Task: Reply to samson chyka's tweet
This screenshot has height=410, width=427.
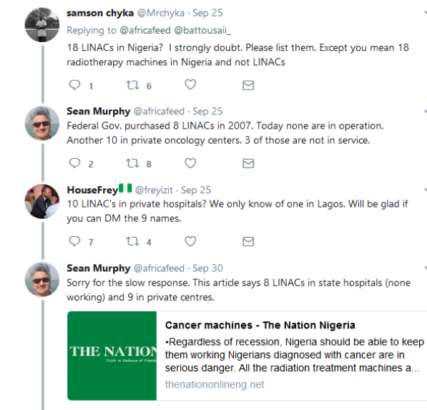Action: (75, 85)
